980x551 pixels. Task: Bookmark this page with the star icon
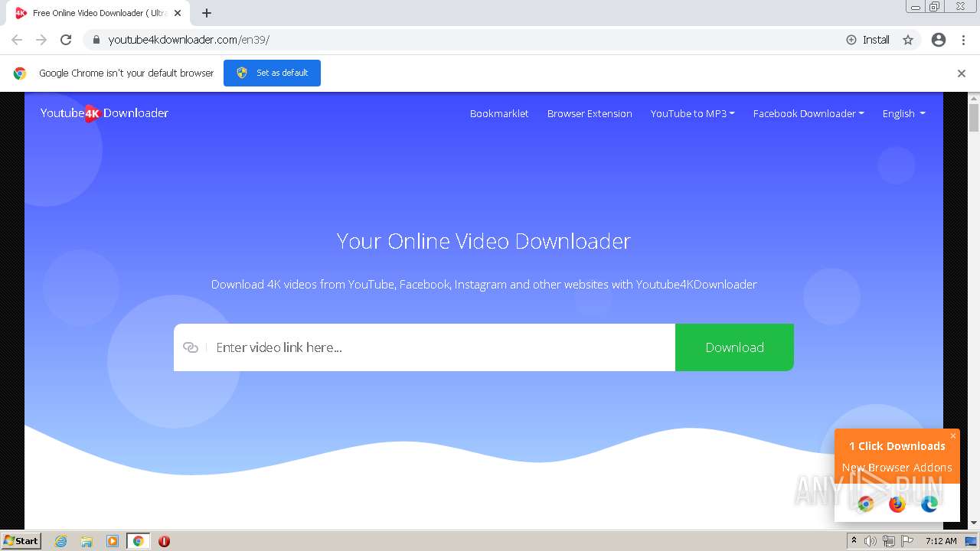click(908, 40)
